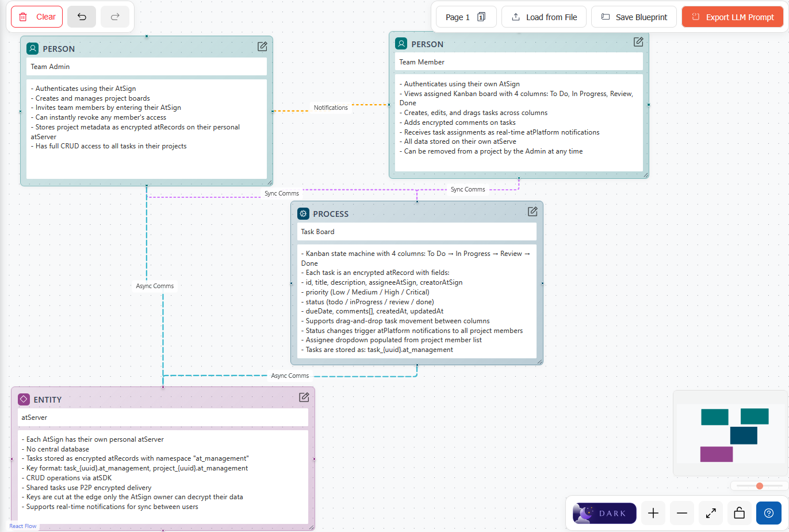Click Save Blueprint button
This screenshot has width=789, height=532.
[634, 17]
